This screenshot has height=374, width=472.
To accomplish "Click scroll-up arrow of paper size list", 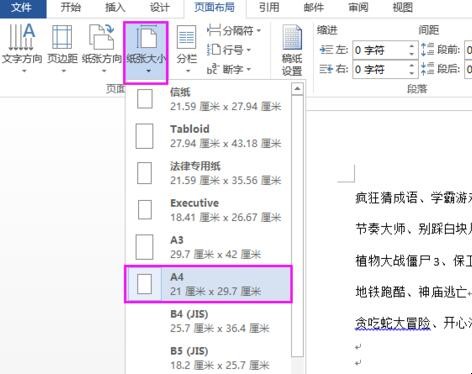I will [297, 89].
